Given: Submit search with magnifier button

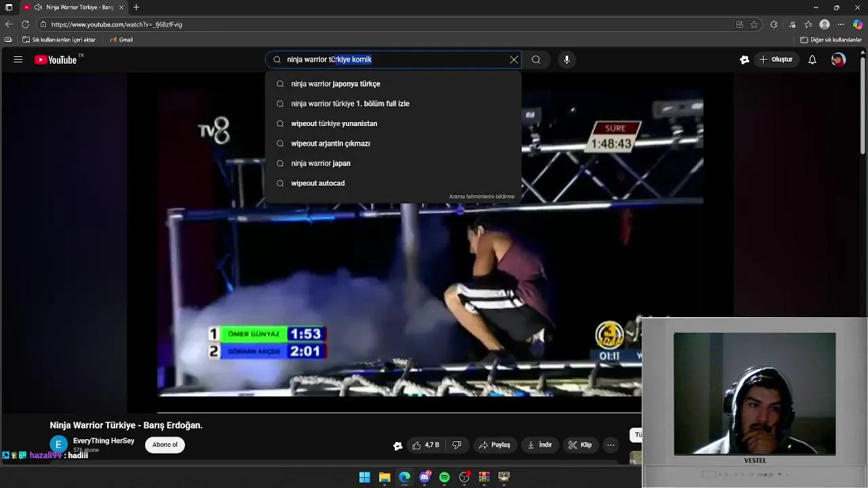Looking at the screenshot, I should pyautogui.click(x=536, y=60).
